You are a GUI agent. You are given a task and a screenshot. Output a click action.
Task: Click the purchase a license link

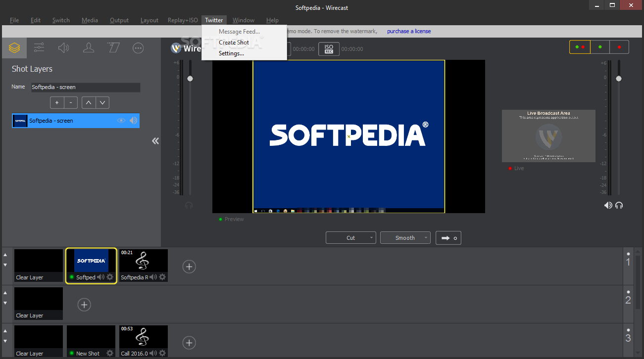click(x=409, y=31)
